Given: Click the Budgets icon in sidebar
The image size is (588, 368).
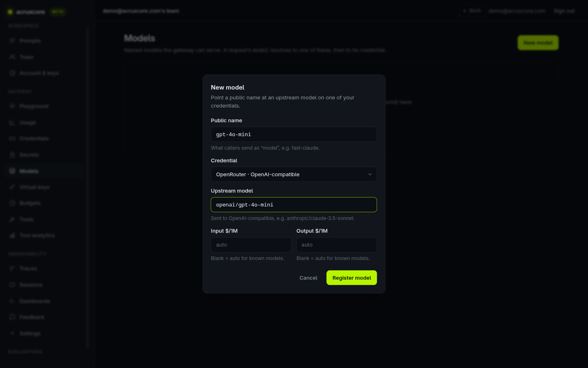Looking at the screenshot, I should coord(12,203).
